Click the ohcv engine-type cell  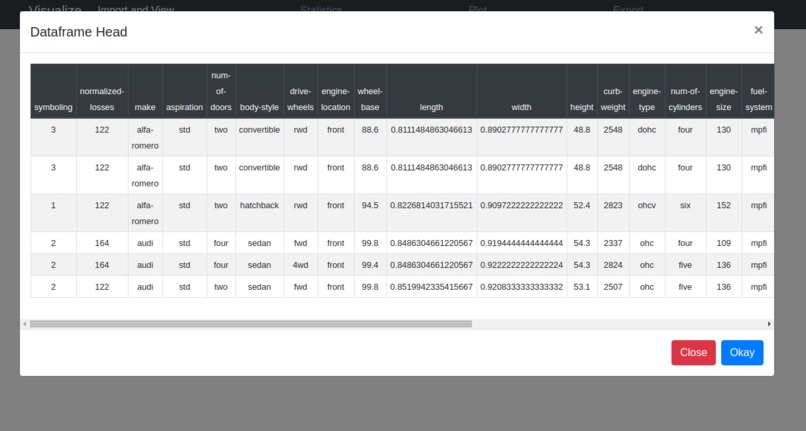click(x=647, y=213)
